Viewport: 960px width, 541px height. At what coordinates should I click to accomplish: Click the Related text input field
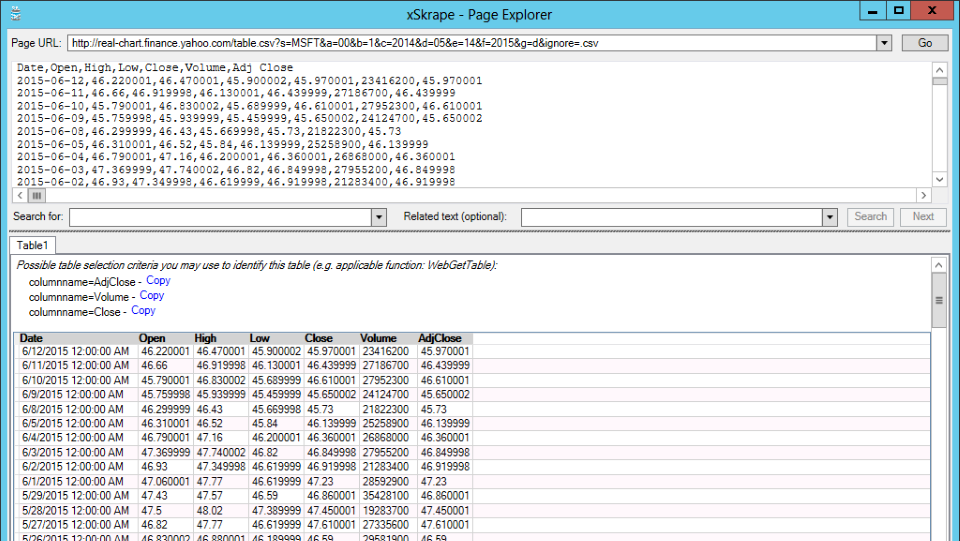click(672, 217)
